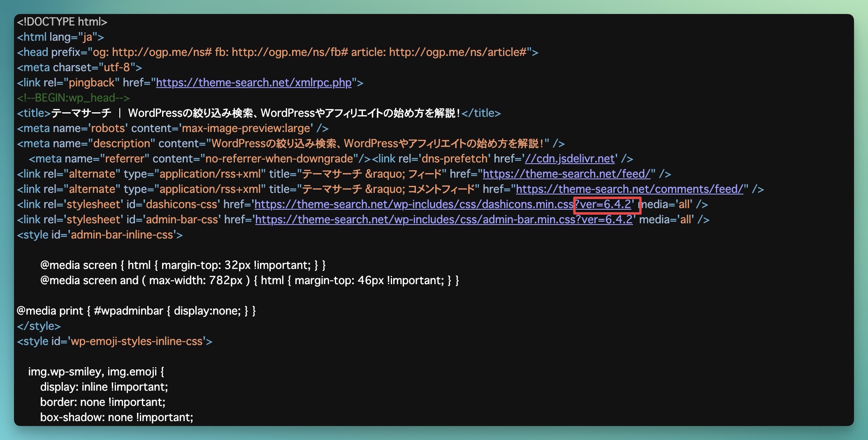Click the @media print #wpadminbar rule
This screenshot has height=440, width=868.
(x=136, y=311)
